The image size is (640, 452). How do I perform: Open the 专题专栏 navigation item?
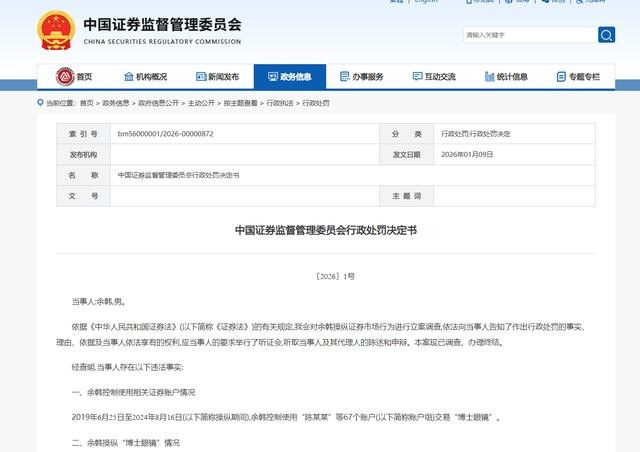(x=578, y=77)
